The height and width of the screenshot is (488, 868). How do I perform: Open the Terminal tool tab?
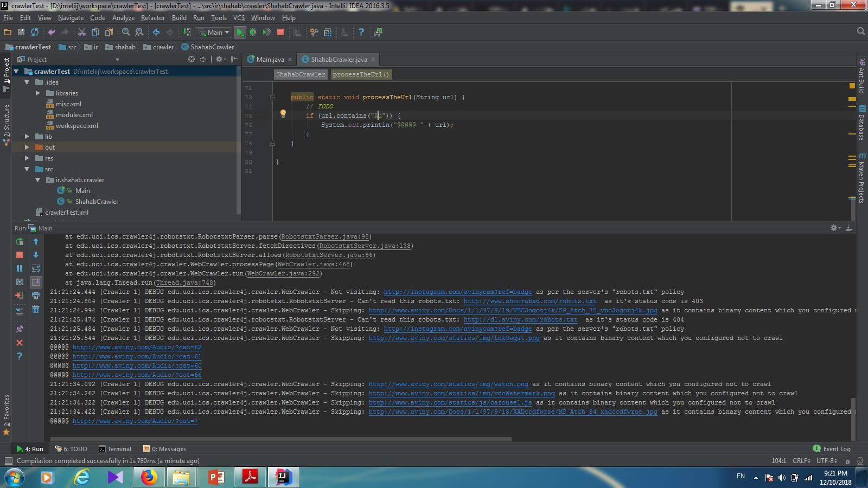pyautogui.click(x=115, y=449)
